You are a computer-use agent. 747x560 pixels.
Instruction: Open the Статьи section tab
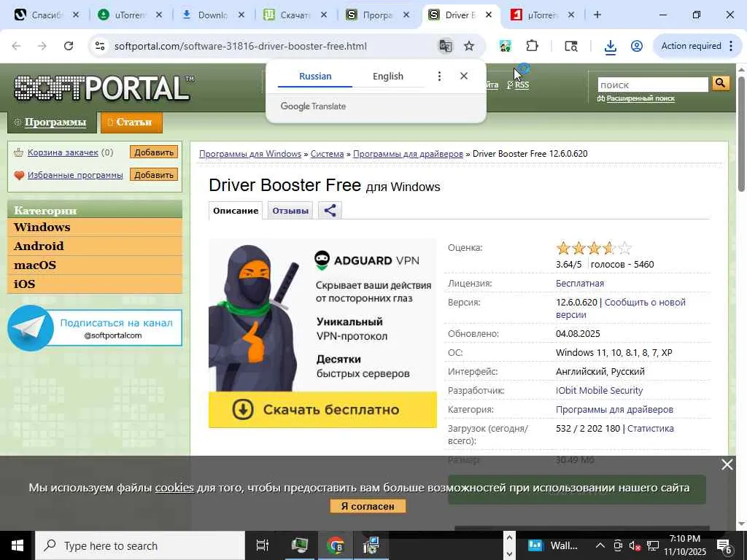pos(131,122)
